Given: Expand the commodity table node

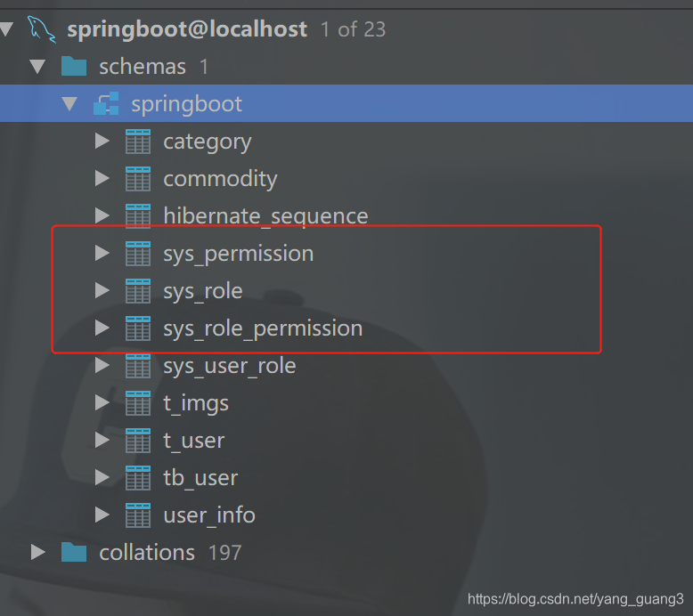Looking at the screenshot, I should point(102,179).
